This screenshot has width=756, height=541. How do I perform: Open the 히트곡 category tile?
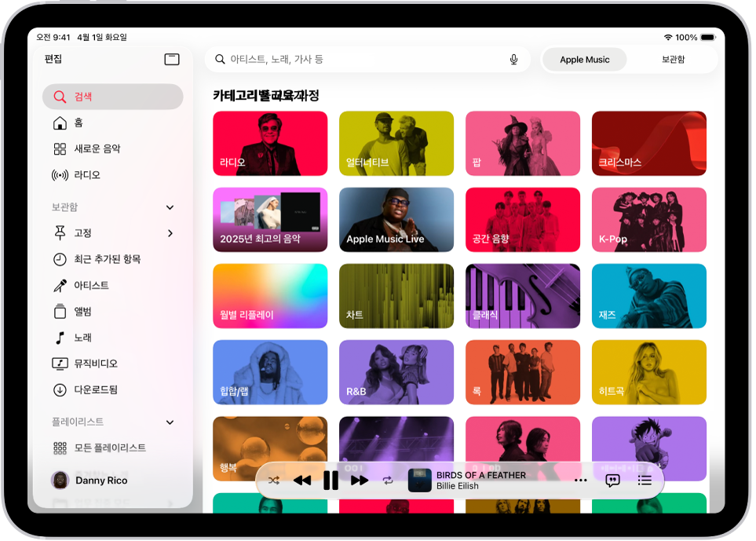649,371
